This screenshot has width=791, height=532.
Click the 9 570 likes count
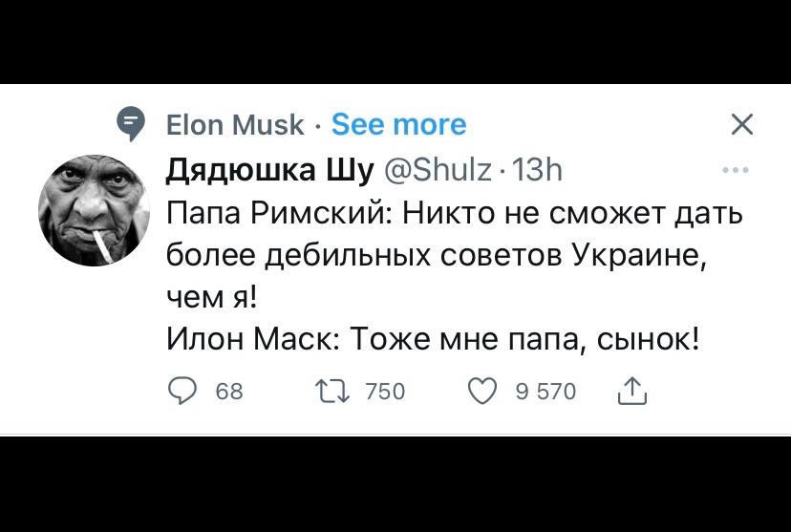[546, 391]
